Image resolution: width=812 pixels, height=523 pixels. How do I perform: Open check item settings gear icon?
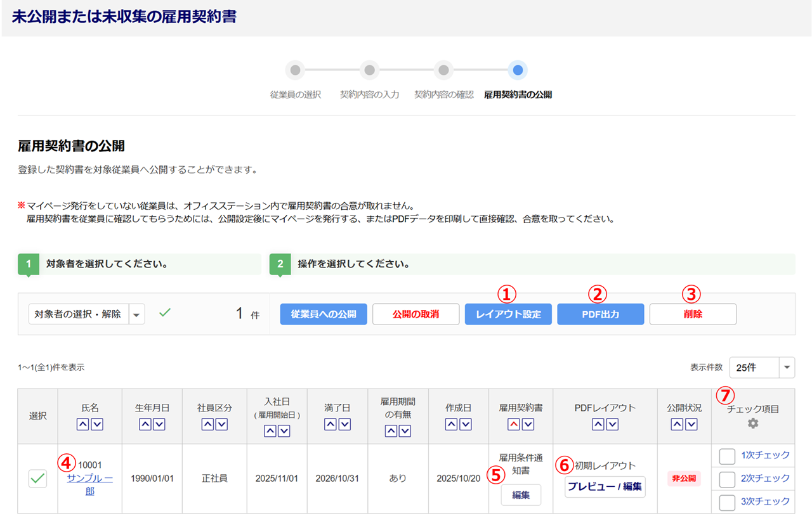click(x=752, y=423)
